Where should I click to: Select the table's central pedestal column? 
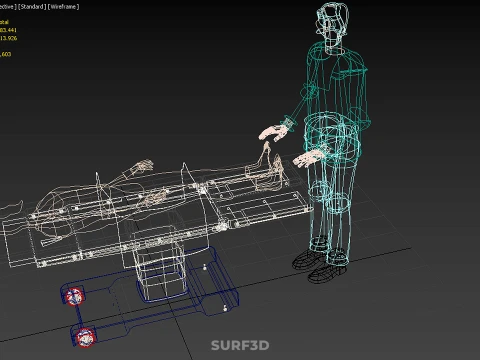[x=161, y=270]
